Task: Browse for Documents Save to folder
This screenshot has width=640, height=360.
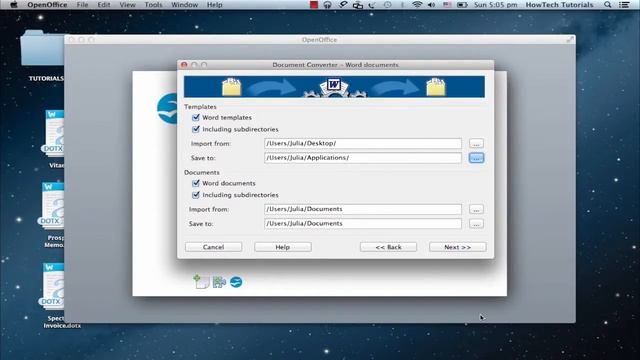Action: tap(476, 224)
